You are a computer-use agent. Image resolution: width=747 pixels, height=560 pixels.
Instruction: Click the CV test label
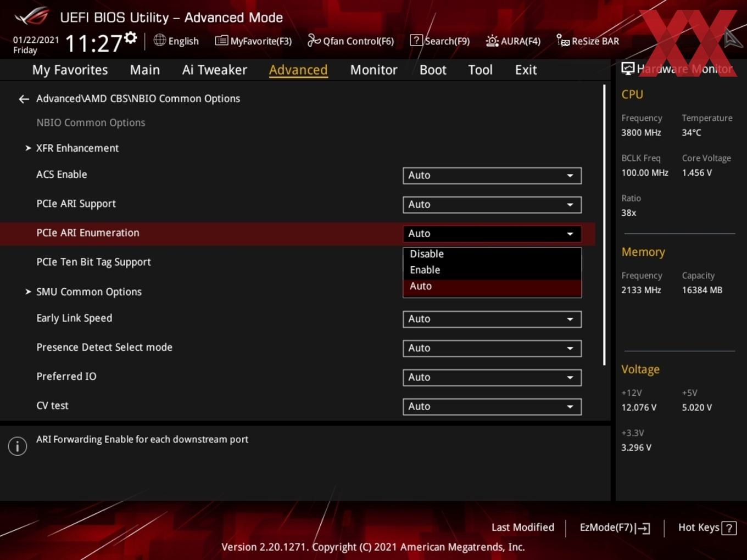tap(52, 406)
